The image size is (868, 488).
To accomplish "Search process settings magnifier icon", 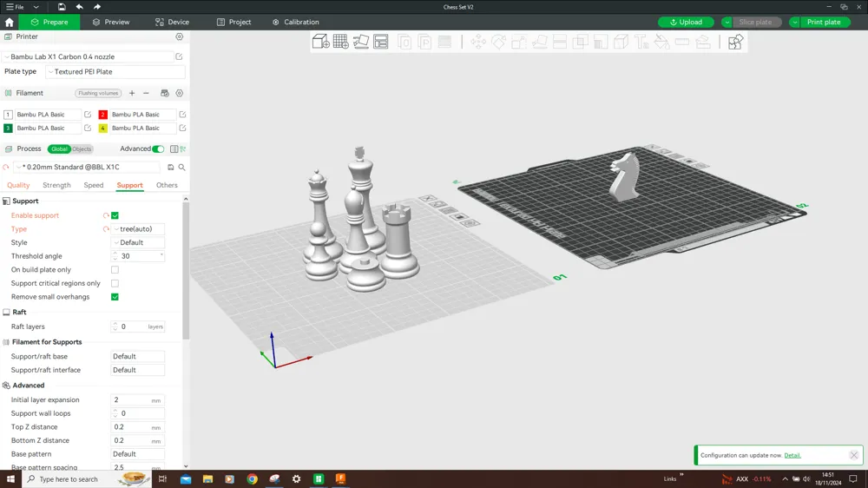I will (x=181, y=167).
